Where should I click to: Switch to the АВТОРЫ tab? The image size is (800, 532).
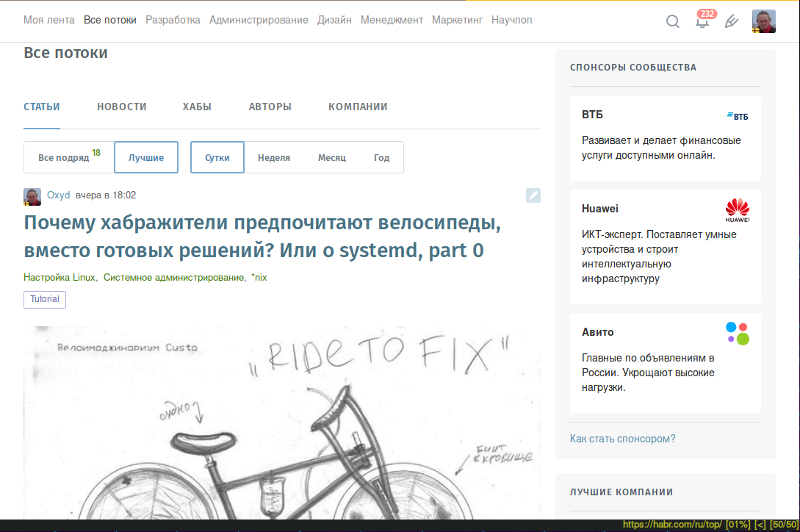(270, 107)
